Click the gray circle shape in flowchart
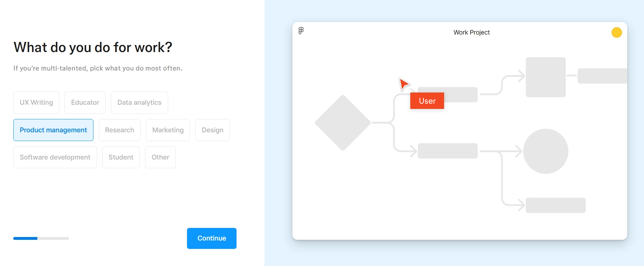The width and height of the screenshot is (644, 266). [546, 151]
